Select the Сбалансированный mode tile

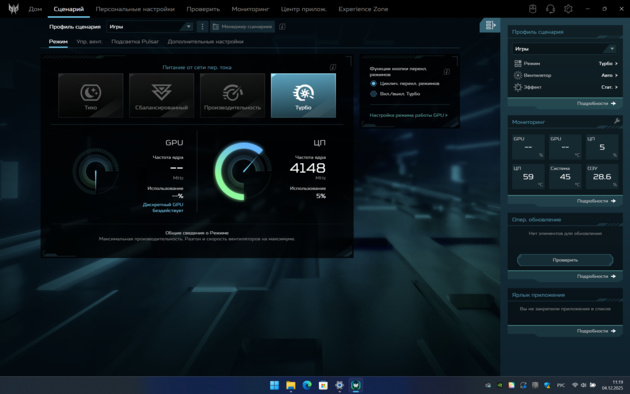pyautogui.click(x=162, y=96)
